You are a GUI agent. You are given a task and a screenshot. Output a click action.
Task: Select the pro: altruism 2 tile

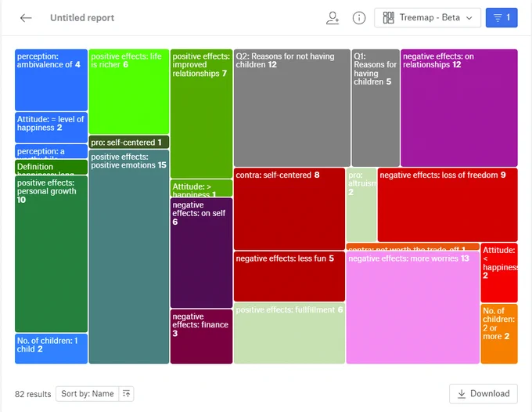click(x=361, y=204)
